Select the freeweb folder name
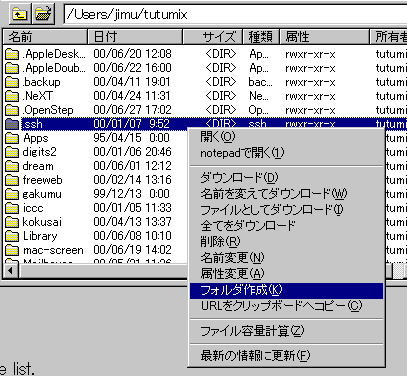 (x=42, y=180)
